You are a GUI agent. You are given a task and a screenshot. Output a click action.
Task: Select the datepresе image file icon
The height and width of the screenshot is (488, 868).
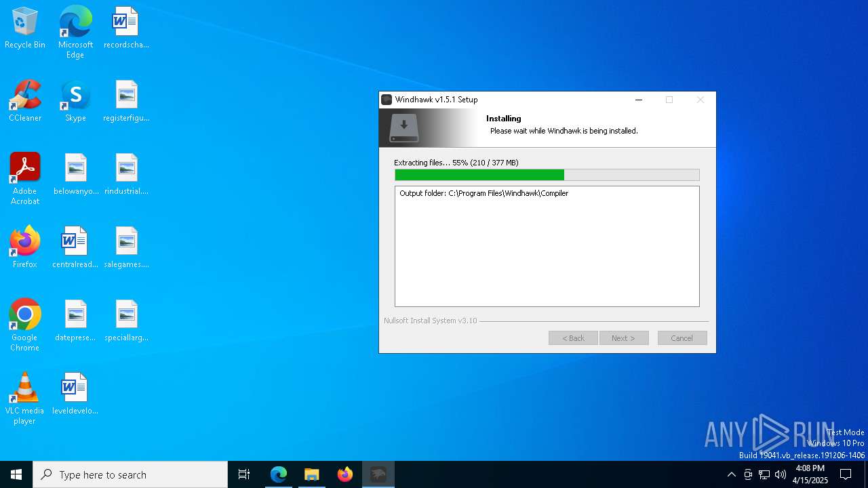point(75,321)
